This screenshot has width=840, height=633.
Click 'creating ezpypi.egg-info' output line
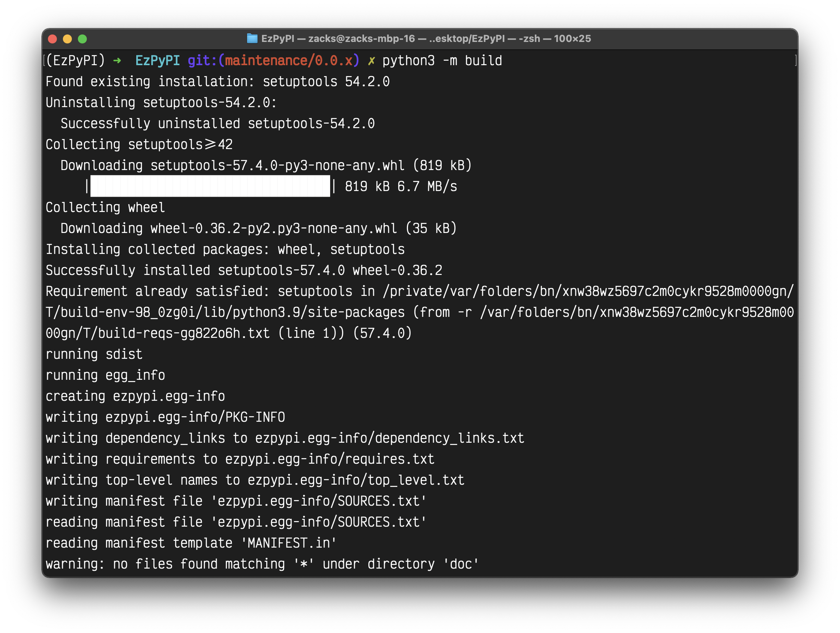(135, 396)
